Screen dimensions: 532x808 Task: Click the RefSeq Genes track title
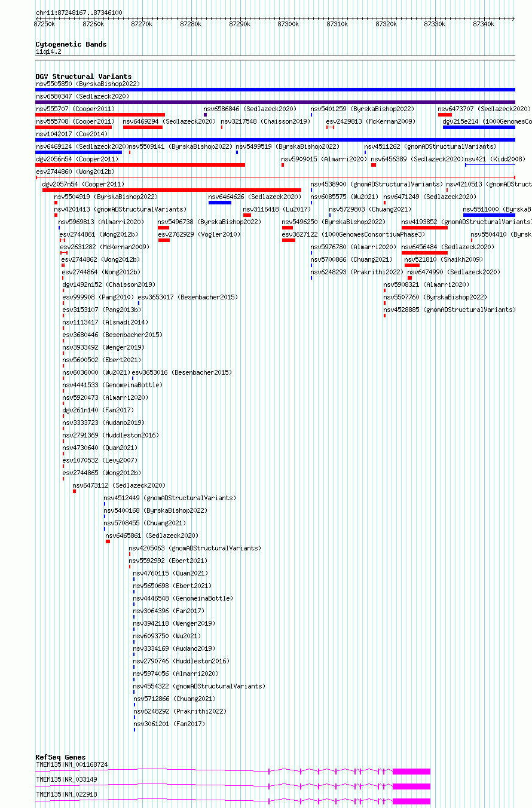click(x=60, y=757)
